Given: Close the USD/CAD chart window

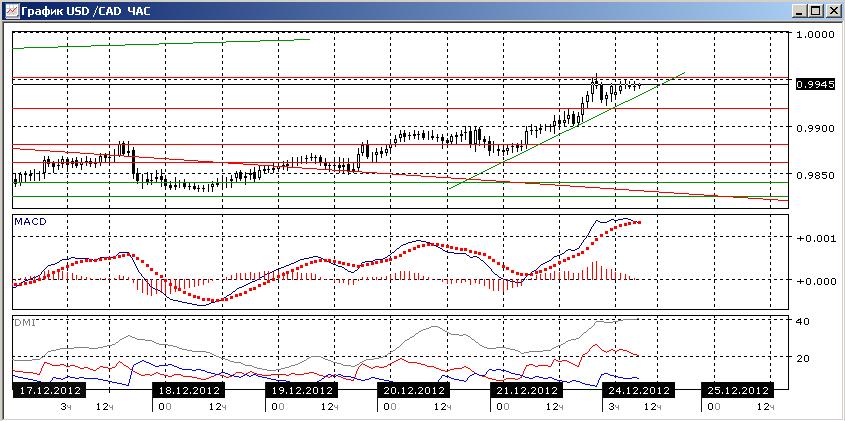Looking at the screenshot, I should tap(832, 11).
